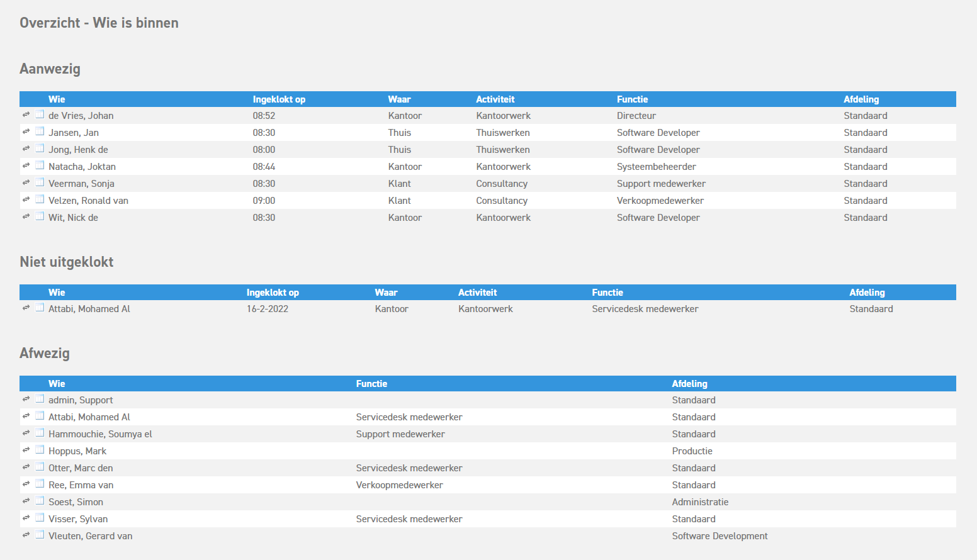977x560 pixels.
Task: Open the table icon beside Ree, Emma van
Action: coord(40,484)
